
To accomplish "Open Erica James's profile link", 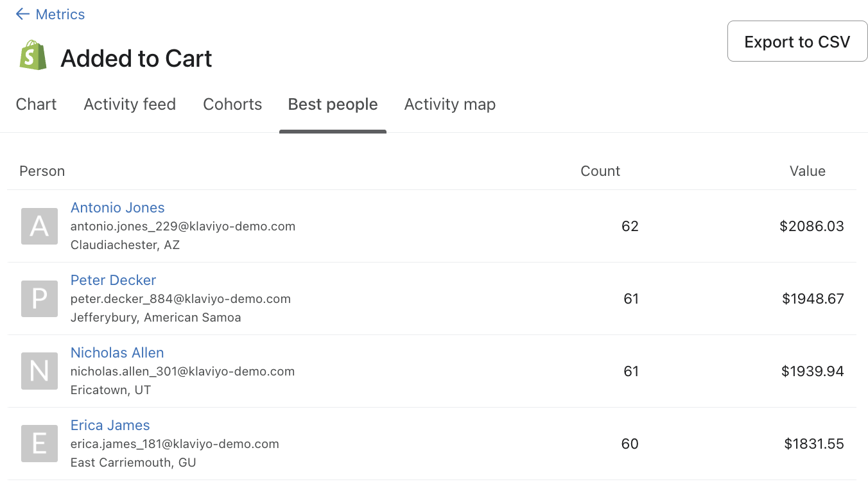I will [x=110, y=426].
